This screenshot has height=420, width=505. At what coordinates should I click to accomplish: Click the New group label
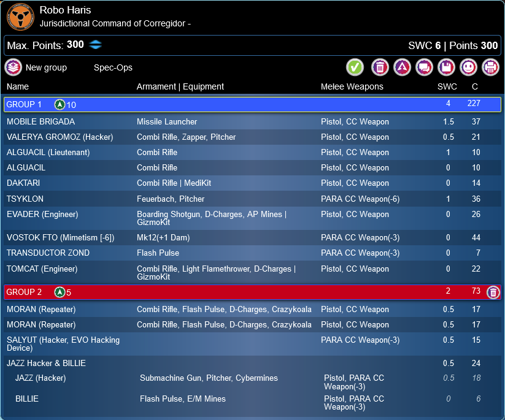(x=46, y=67)
